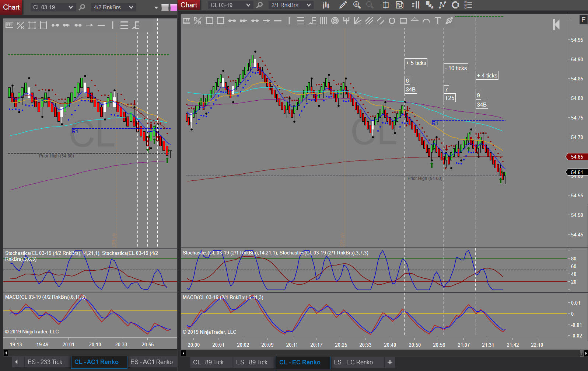Viewport: 588px width, 371px height.
Task: Select the trend channel tool
Action: tap(381, 21)
